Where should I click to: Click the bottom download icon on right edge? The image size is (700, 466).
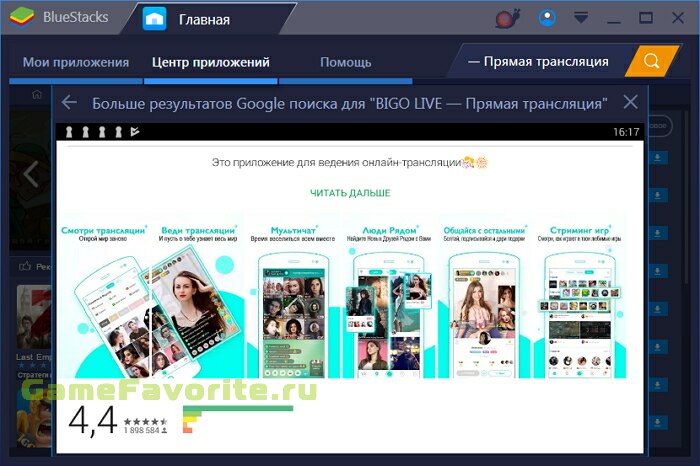[658, 422]
